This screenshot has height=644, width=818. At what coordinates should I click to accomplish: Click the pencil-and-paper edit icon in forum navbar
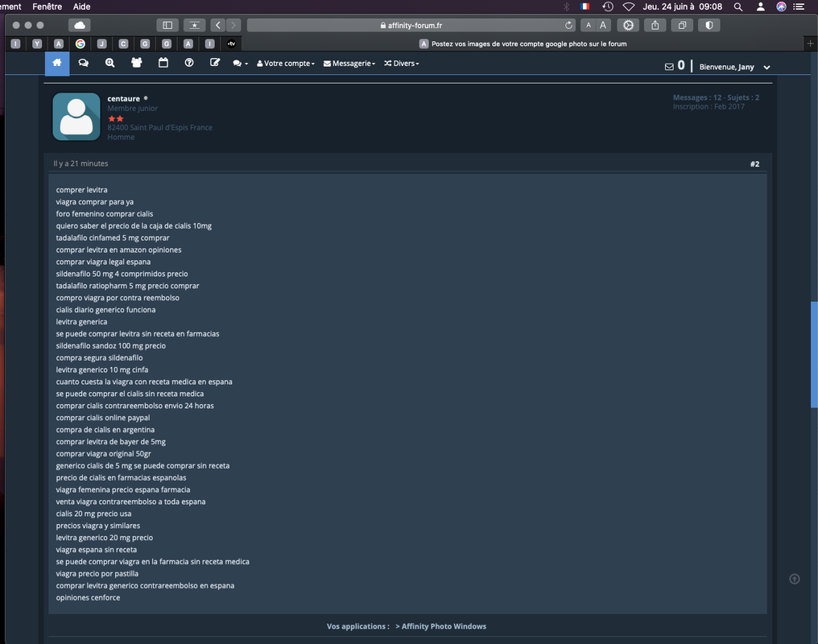click(x=215, y=63)
